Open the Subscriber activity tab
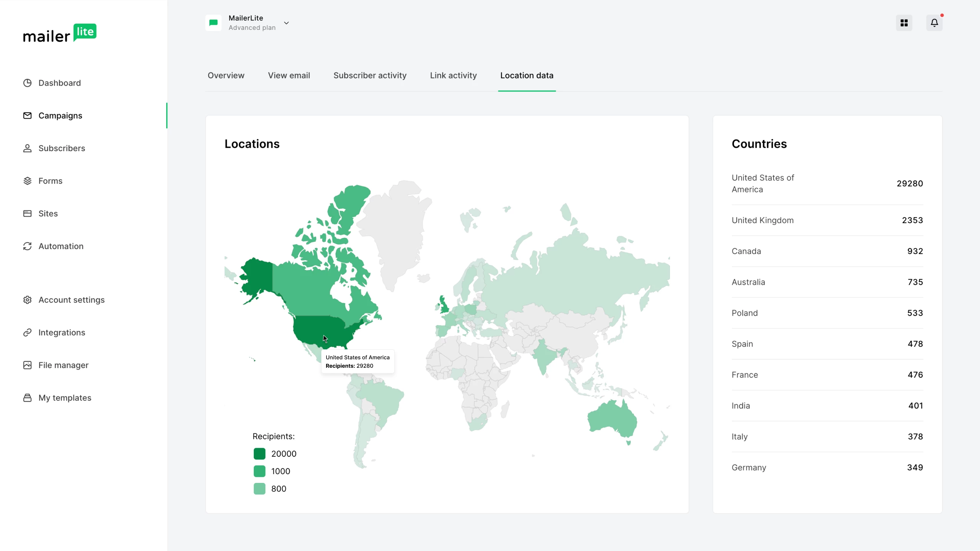980x551 pixels. (x=370, y=75)
